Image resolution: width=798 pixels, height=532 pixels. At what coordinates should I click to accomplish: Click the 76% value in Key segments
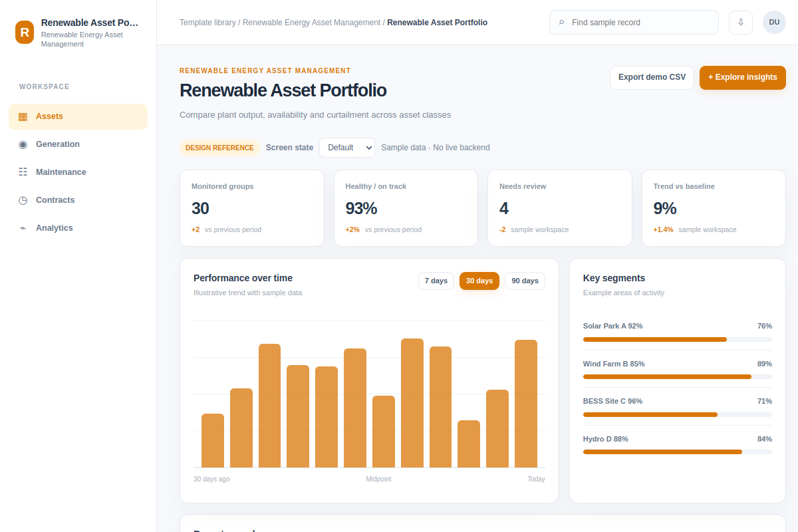pyautogui.click(x=765, y=326)
